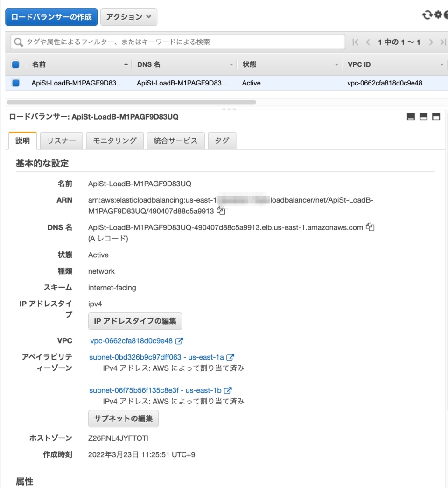Refresh the load balancer list
448x488 pixels.
click(x=427, y=15)
